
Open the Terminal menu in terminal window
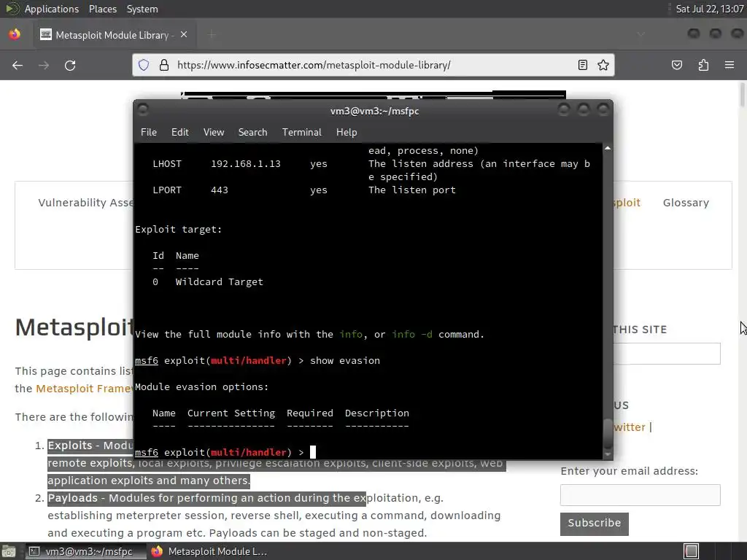pyautogui.click(x=301, y=133)
